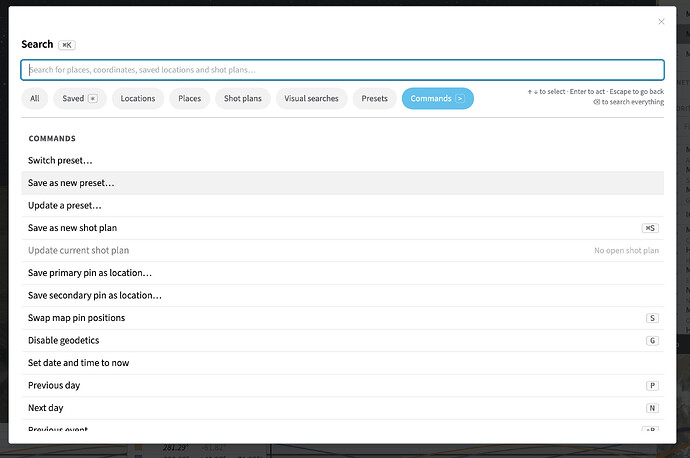Image resolution: width=690 pixels, height=458 pixels.
Task: Click the asterisk key badge on Saved
Action: pos(93,99)
